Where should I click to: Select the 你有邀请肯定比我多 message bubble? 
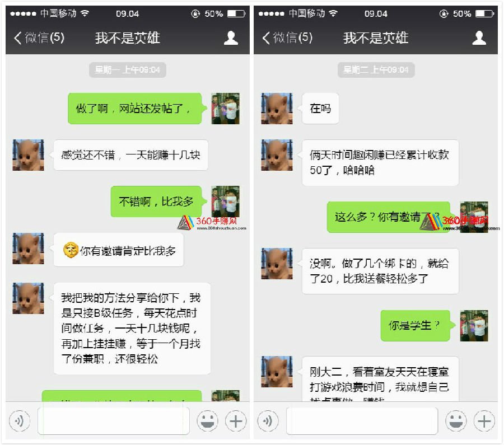(x=119, y=250)
